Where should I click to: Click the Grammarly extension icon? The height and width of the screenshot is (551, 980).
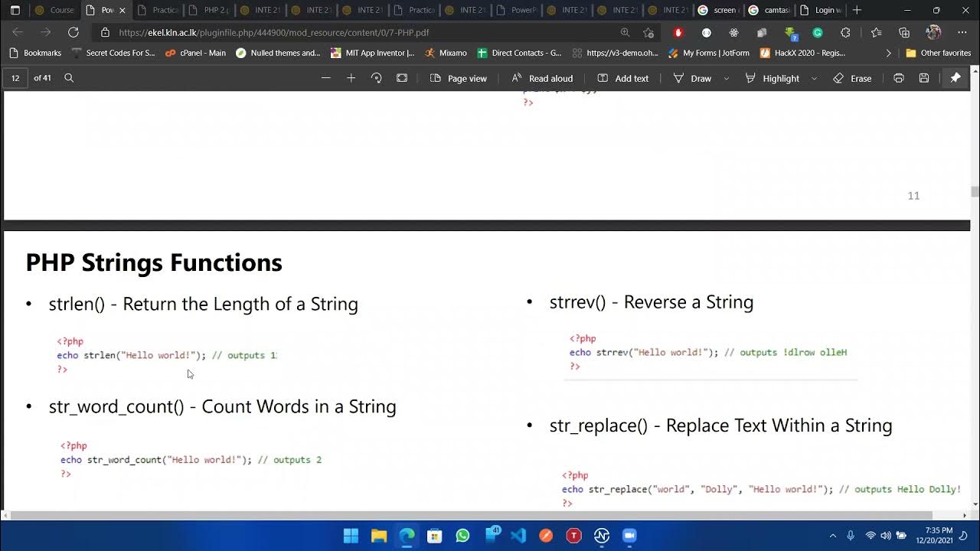818,32
